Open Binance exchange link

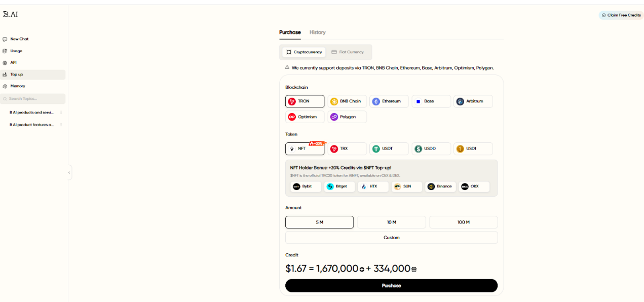click(440, 186)
